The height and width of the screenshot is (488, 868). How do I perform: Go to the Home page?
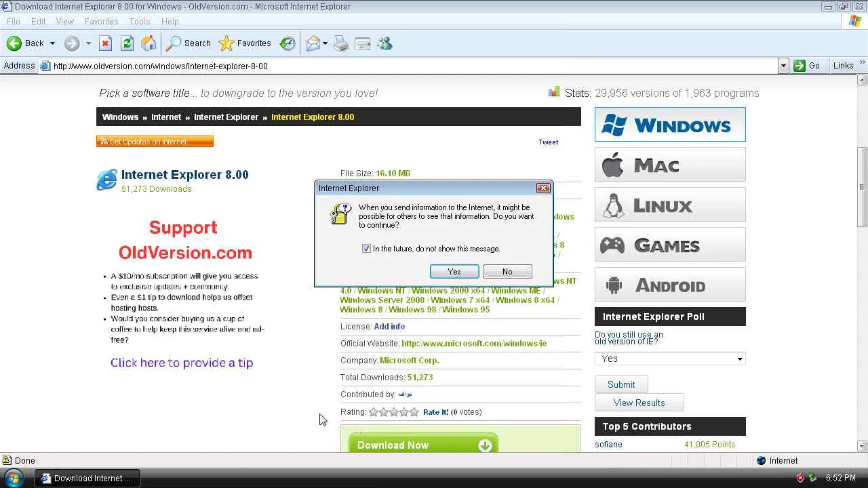149,43
